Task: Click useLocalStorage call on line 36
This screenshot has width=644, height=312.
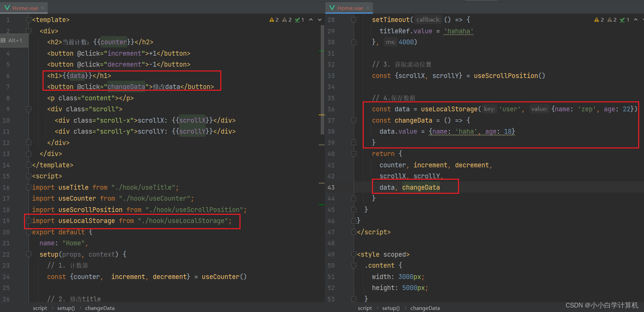Action: click(x=449, y=109)
